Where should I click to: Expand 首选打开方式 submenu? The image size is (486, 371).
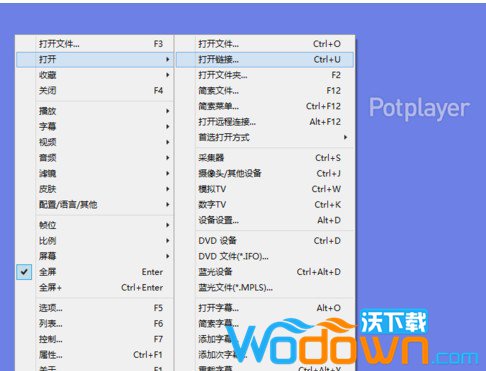click(x=265, y=137)
